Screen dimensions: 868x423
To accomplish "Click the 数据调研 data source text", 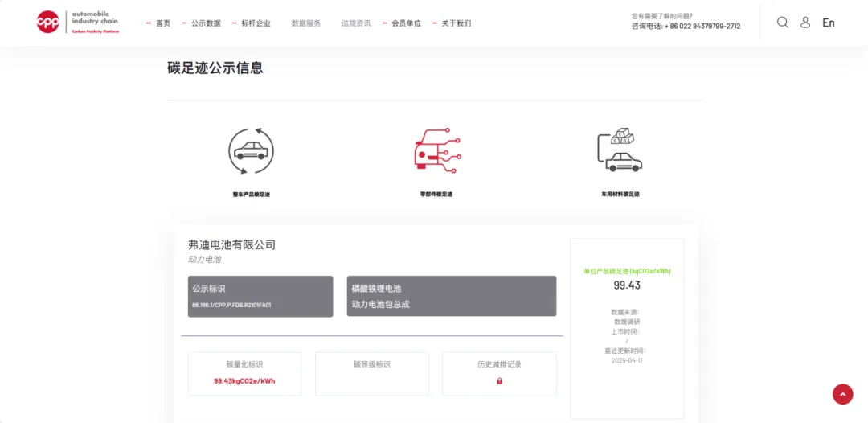I will (627, 322).
